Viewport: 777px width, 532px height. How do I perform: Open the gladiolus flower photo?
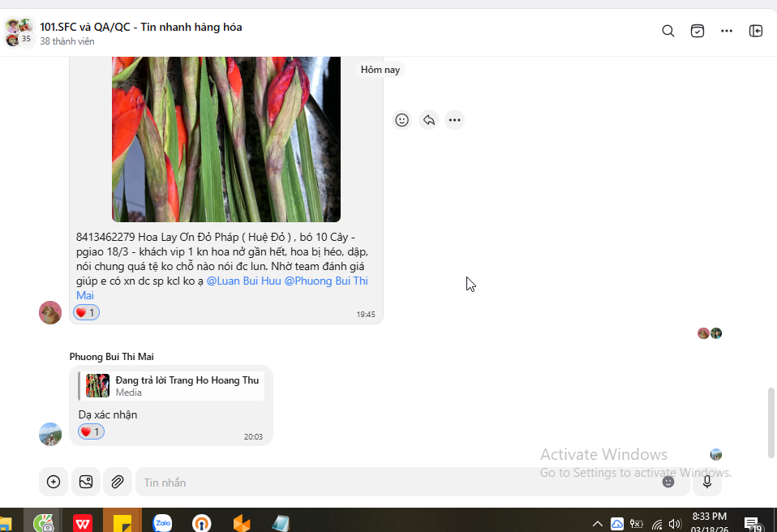pos(226,139)
